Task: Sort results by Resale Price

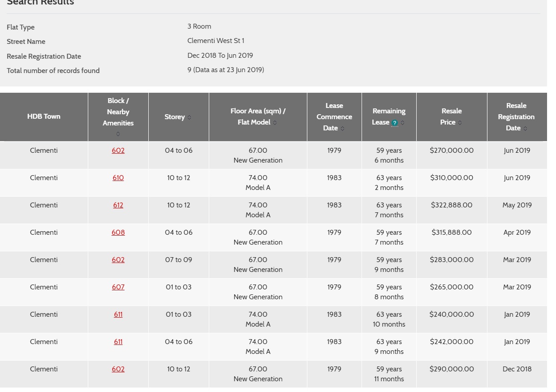Action: click(460, 123)
